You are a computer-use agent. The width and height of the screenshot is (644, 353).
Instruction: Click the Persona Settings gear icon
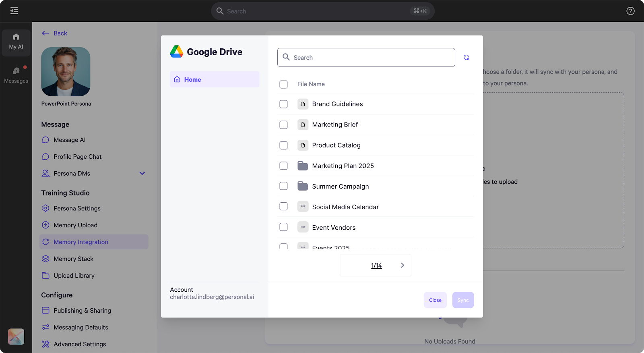tap(45, 208)
